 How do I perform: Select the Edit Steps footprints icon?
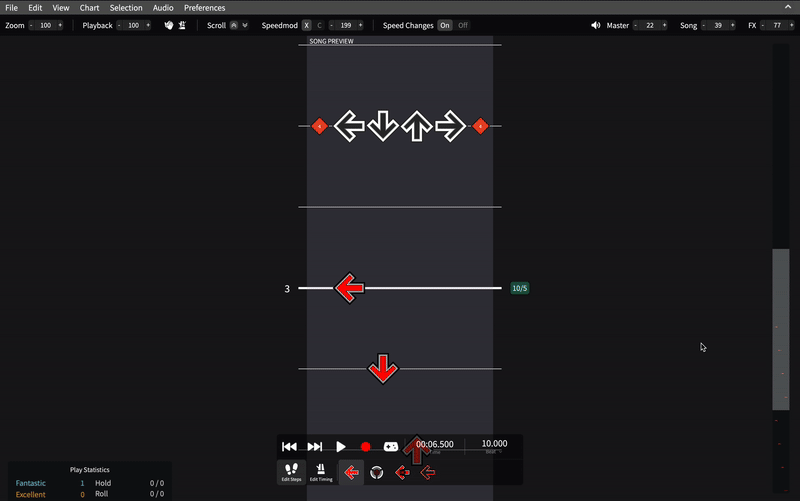tap(291, 472)
